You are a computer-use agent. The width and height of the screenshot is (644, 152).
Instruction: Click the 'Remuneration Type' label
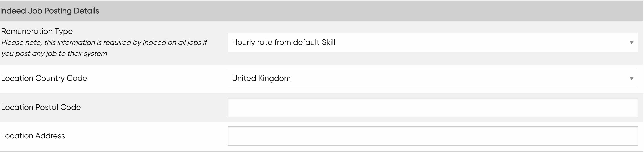tap(37, 31)
